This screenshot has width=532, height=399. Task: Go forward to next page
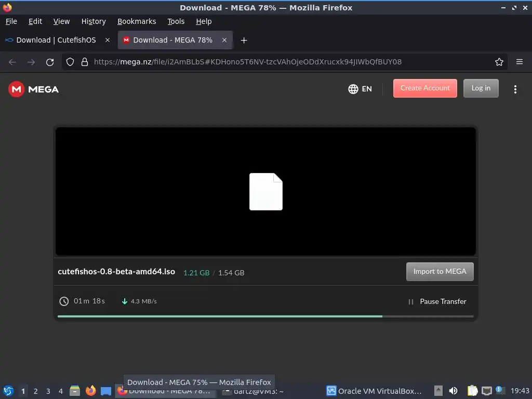pyautogui.click(x=31, y=62)
